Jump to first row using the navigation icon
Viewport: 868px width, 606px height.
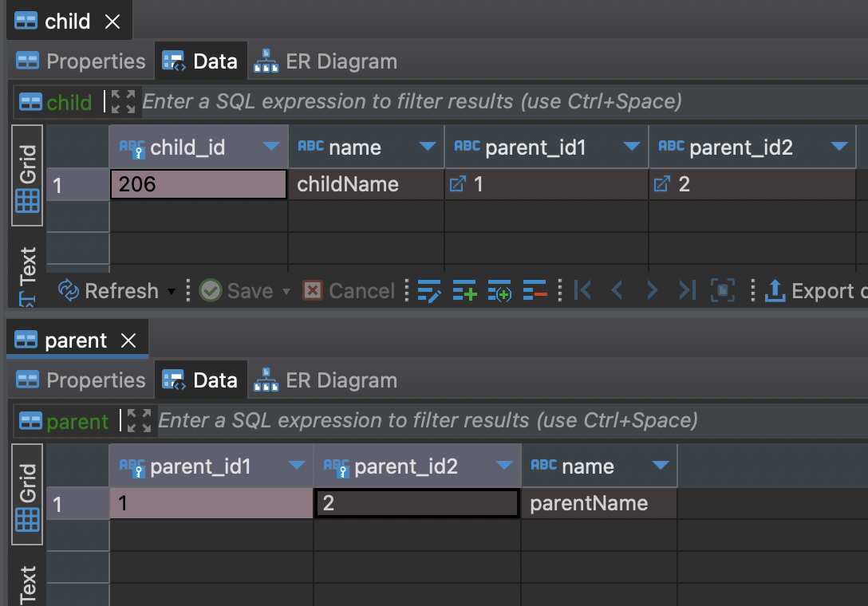583,290
